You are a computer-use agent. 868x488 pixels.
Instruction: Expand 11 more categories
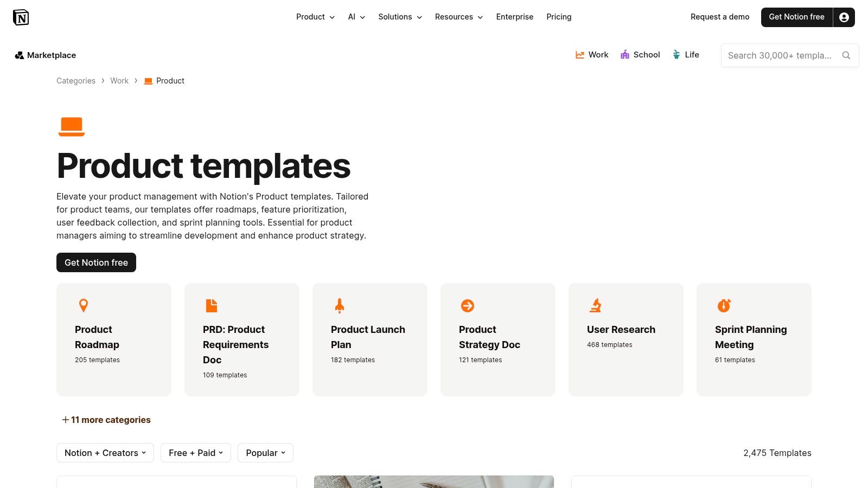[106, 420]
